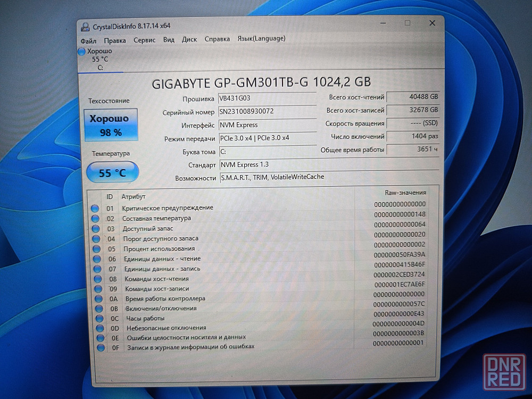Click the Raw-значения column header
532x399 pixels.
coord(405,193)
